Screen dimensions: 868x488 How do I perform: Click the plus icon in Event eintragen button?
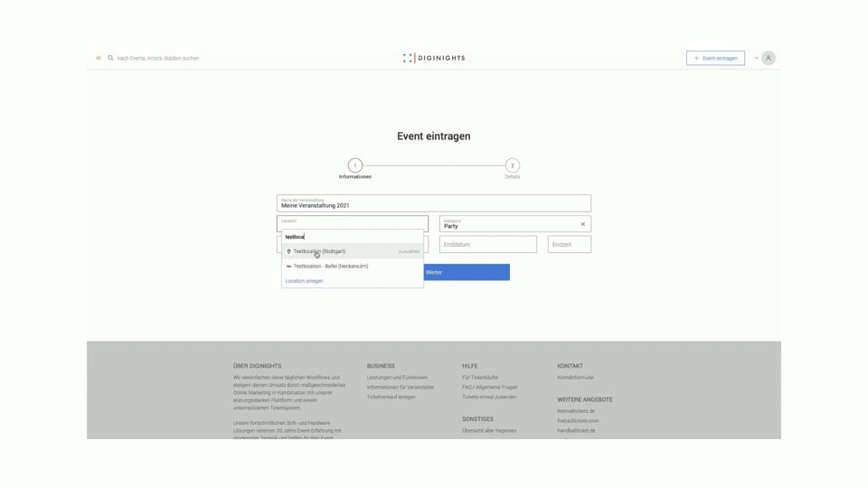tap(696, 58)
